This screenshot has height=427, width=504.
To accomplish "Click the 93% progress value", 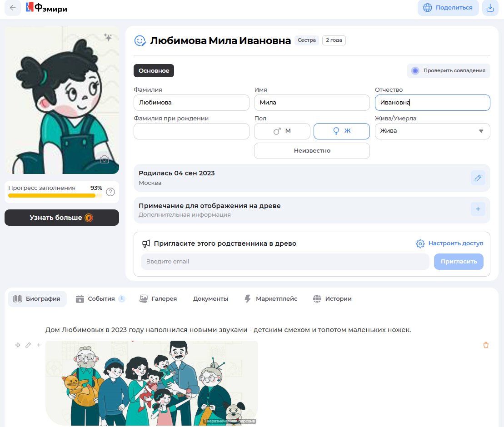I will click(x=96, y=188).
